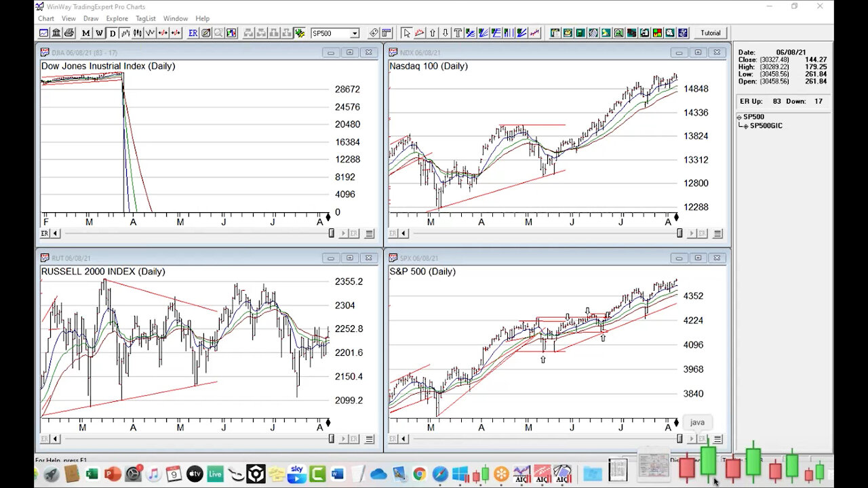Click the tag icon beside the SP500 dropdown
The width and height of the screenshot is (868, 488).
click(374, 33)
